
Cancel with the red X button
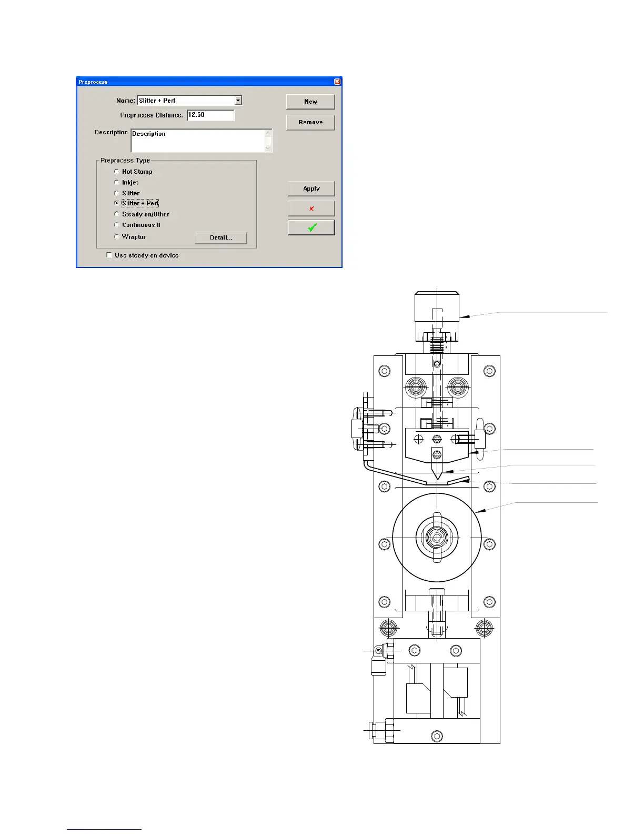tap(311, 208)
